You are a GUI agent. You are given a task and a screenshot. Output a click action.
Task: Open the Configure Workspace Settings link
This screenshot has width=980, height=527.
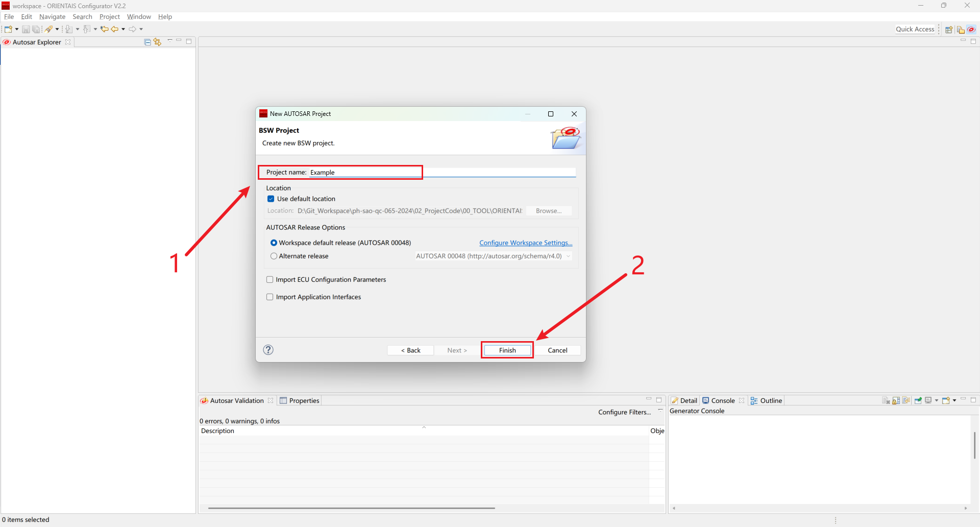(x=525, y=243)
